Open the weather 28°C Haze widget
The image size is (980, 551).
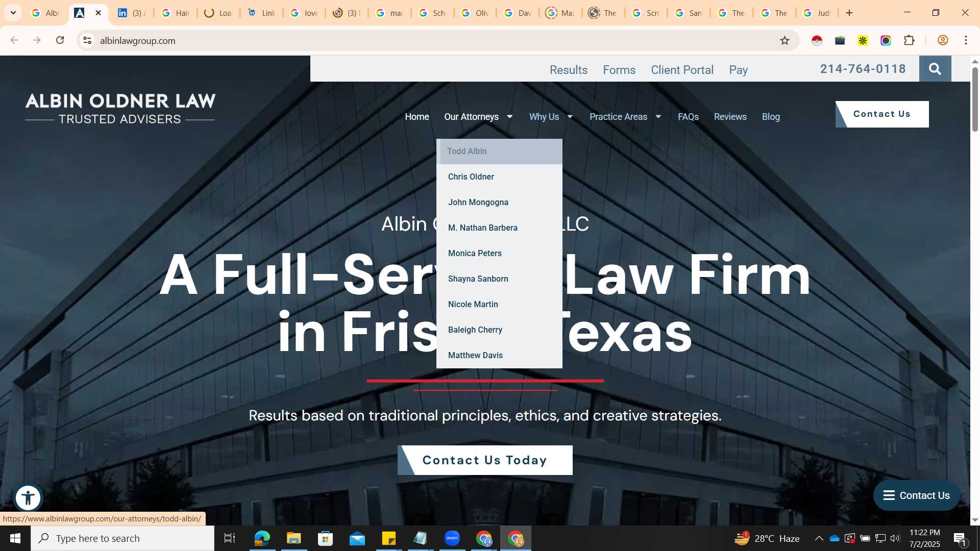[767, 538]
